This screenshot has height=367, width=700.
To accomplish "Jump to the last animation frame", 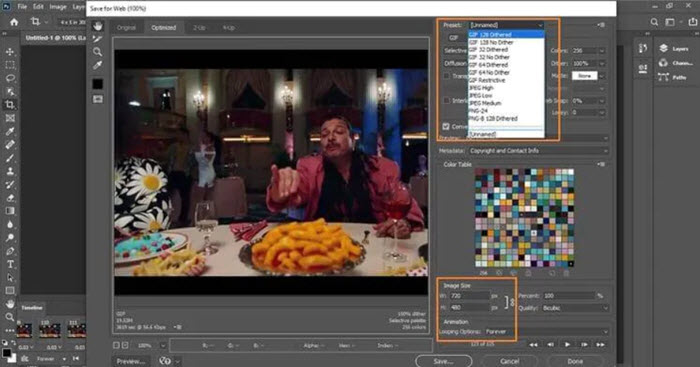I will click(600, 345).
